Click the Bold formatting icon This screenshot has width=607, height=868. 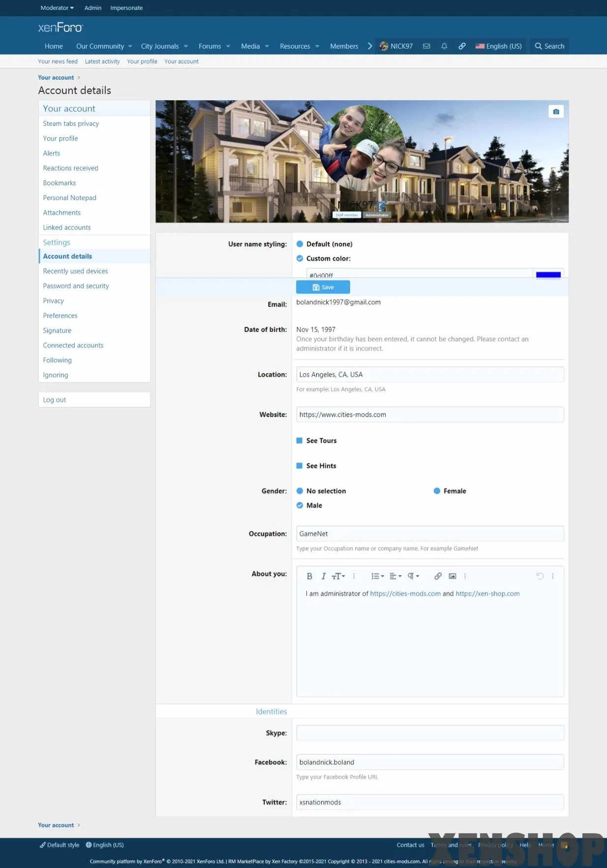[309, 576]
